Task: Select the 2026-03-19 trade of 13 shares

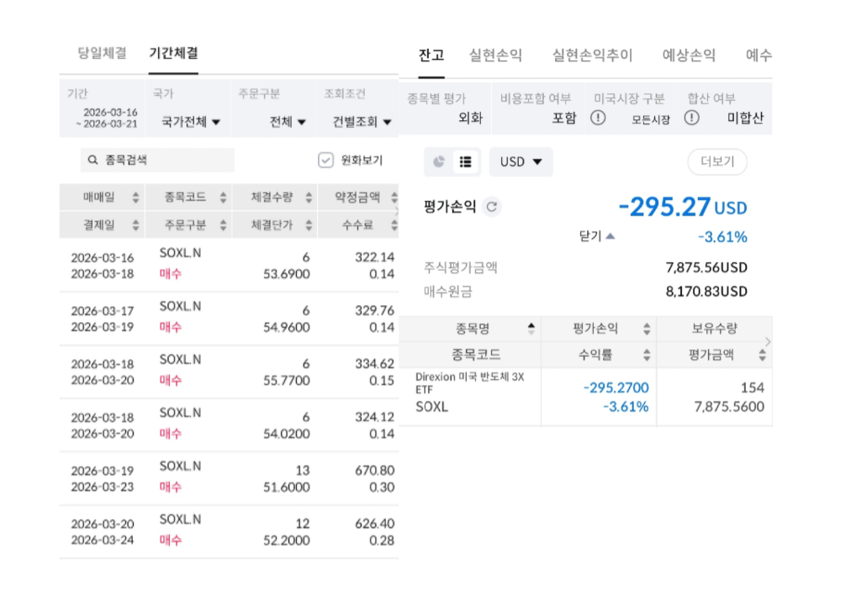Action: click(229, 478)
